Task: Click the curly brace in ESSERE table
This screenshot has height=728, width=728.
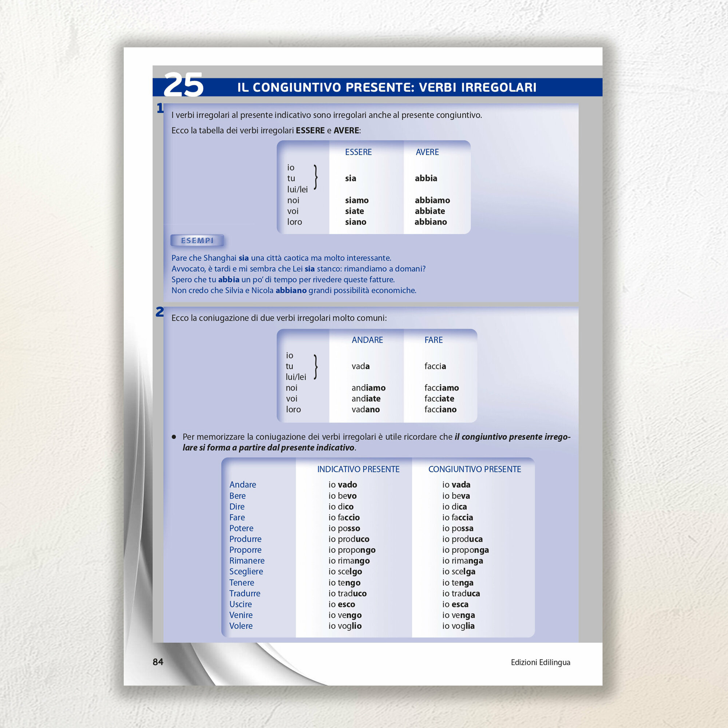Action: [316, 177]
